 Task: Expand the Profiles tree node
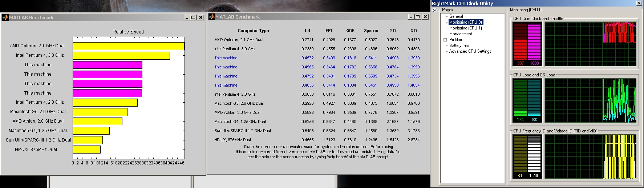pyautogui.click(x=445, y=40)
